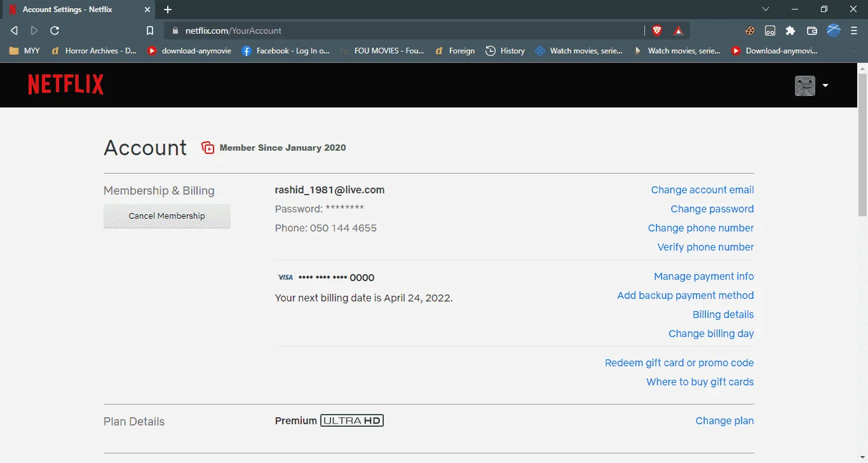
Task: Click the Phone: 050 144 4655 text
Action: click(x=326, y=228)
